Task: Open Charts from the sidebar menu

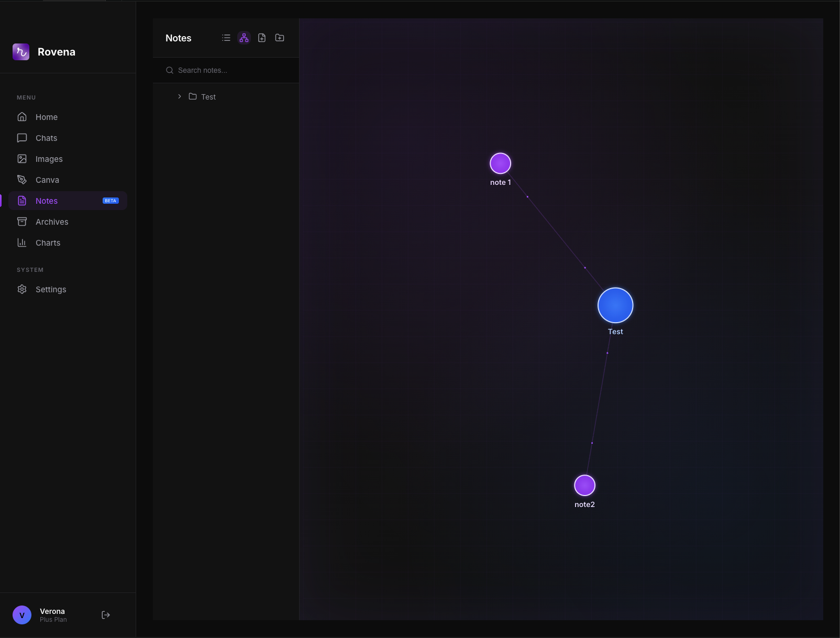Action: [x=68, y=243]
